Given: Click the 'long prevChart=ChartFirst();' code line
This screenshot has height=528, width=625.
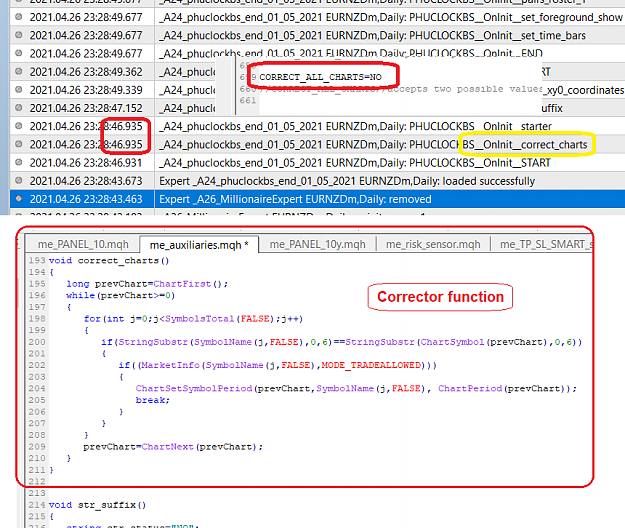Looking at the screenshot, I should tap(147, 284).
